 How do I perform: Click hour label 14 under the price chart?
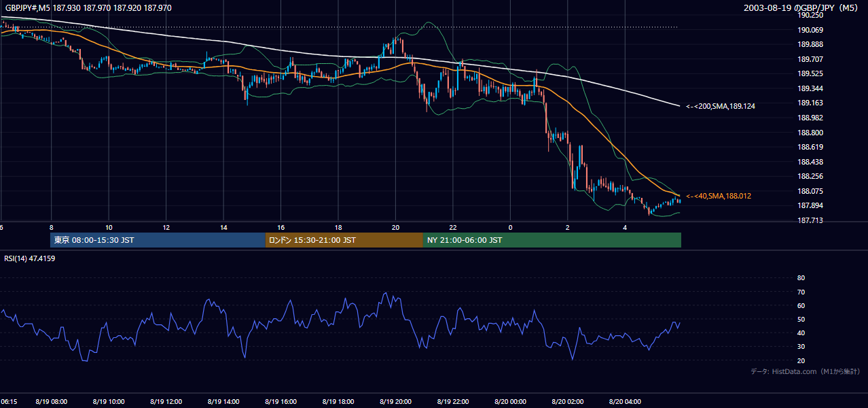pos(223,227)
